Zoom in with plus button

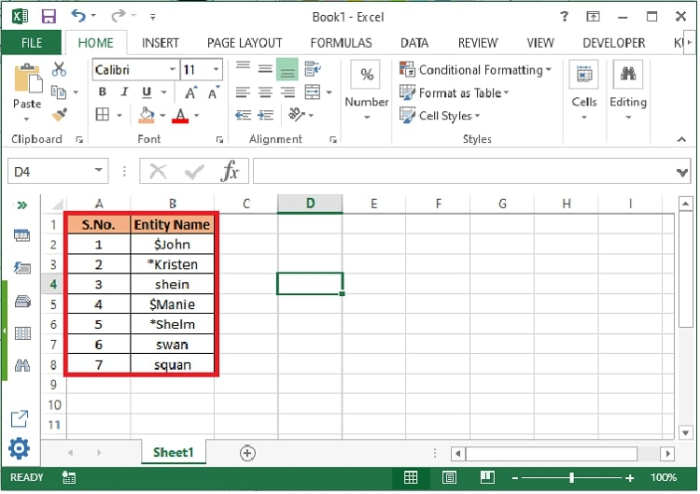click(x=630, y=478)
